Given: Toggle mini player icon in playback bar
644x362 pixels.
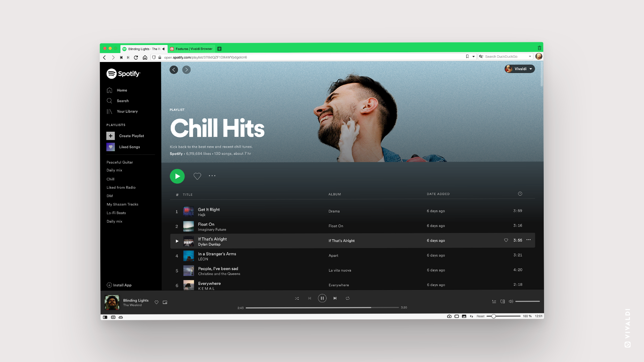Looking at the screenshot, I should pyautogui.click(x=165, y=302).
